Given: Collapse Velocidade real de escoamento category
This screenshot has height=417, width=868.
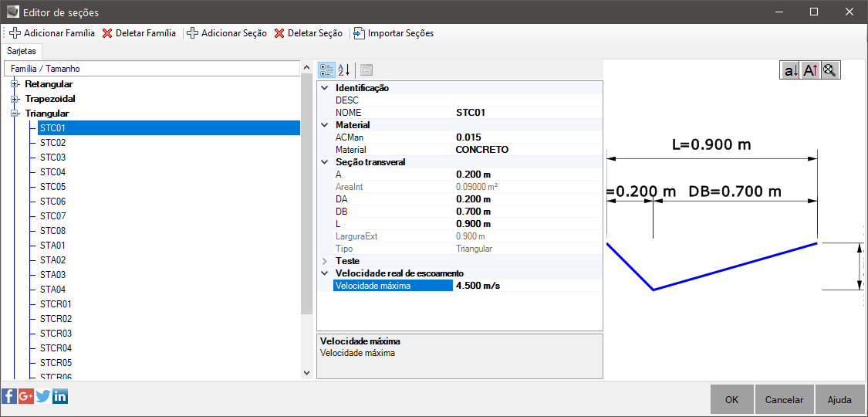Looking at the screenshot, I should [x=325, y=273].
